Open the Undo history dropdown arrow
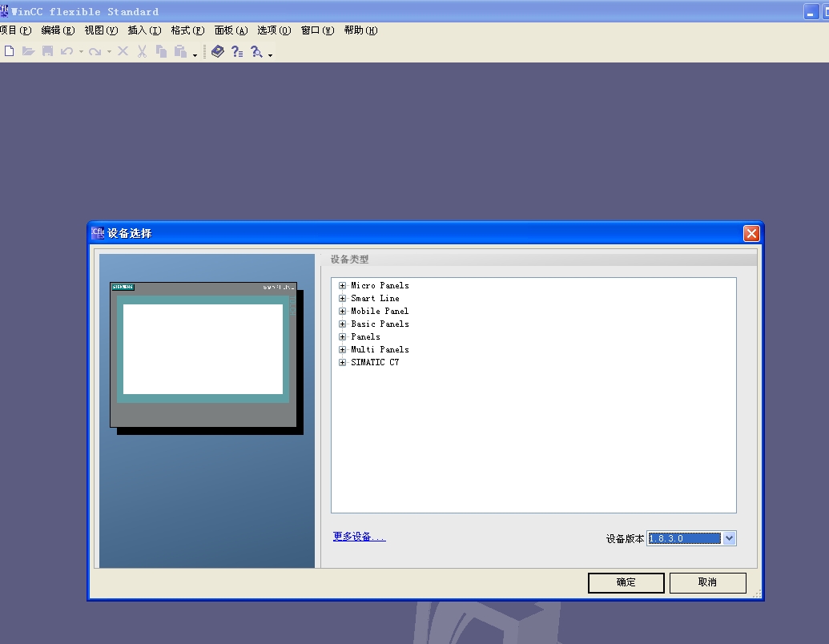This screenshot has width=829, height=644. [81, 52]
